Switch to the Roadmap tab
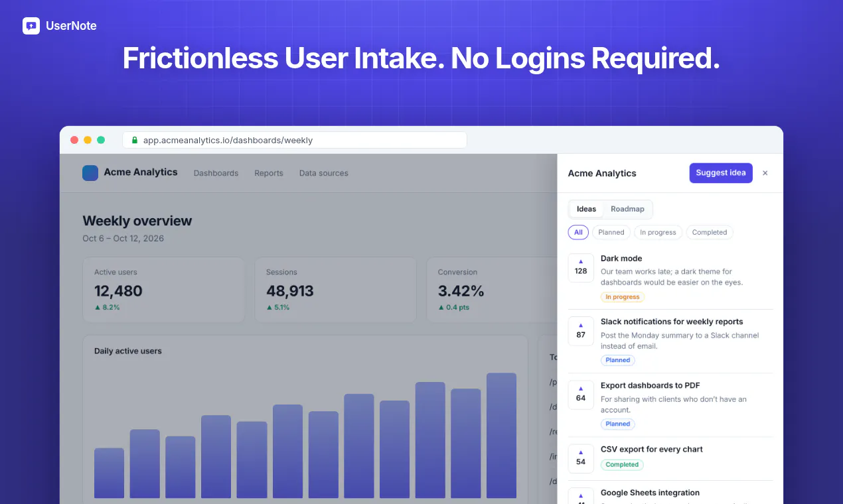This screenshot has height=504, width=843. [627, 209]
